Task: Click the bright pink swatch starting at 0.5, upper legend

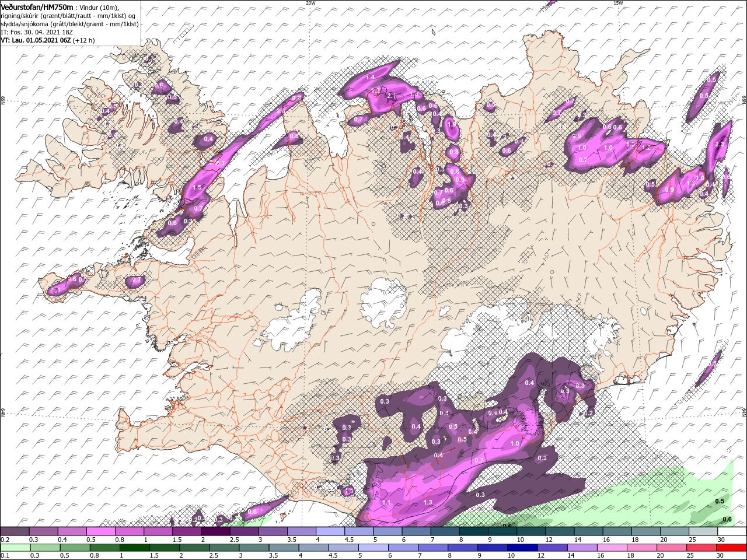Action: click(x=100, y=531)
